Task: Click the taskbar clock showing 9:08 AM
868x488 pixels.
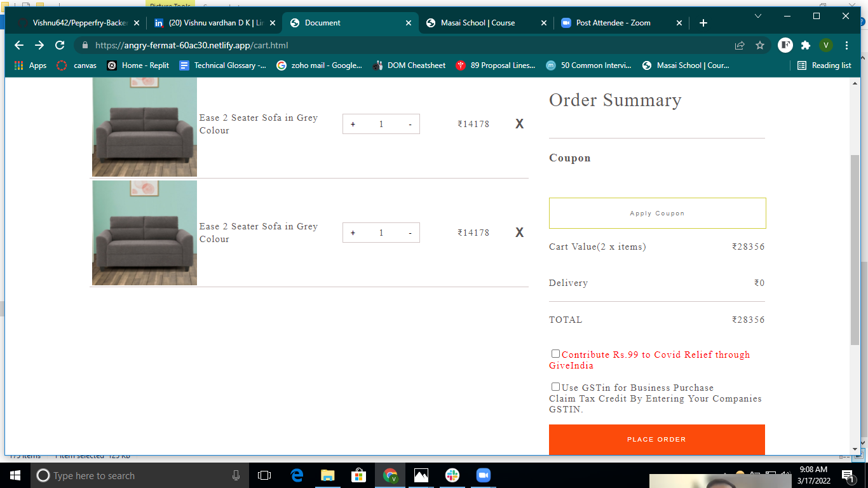Action: pos(813,475)
